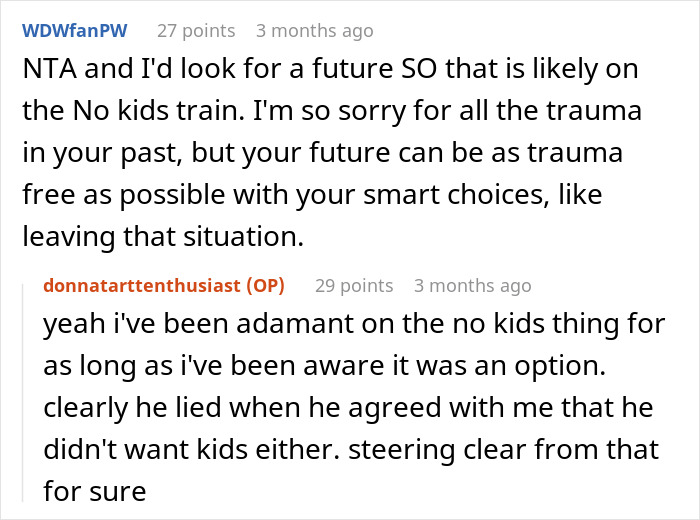Click the 29 points score
The image size is (700, 520).
[x=354, y=285]
